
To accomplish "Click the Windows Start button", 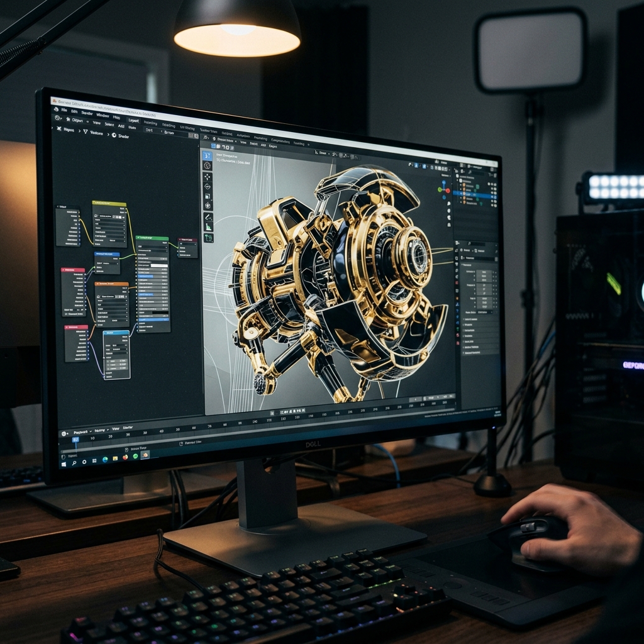I will pyautogui.click(x=64, y=465).
